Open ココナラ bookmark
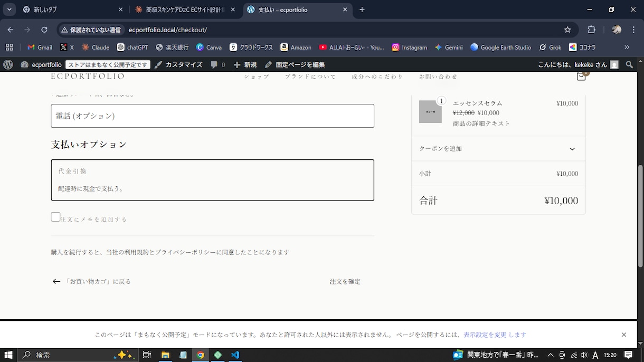Viewport: 644px width, 362px height. tap(582, 47)
